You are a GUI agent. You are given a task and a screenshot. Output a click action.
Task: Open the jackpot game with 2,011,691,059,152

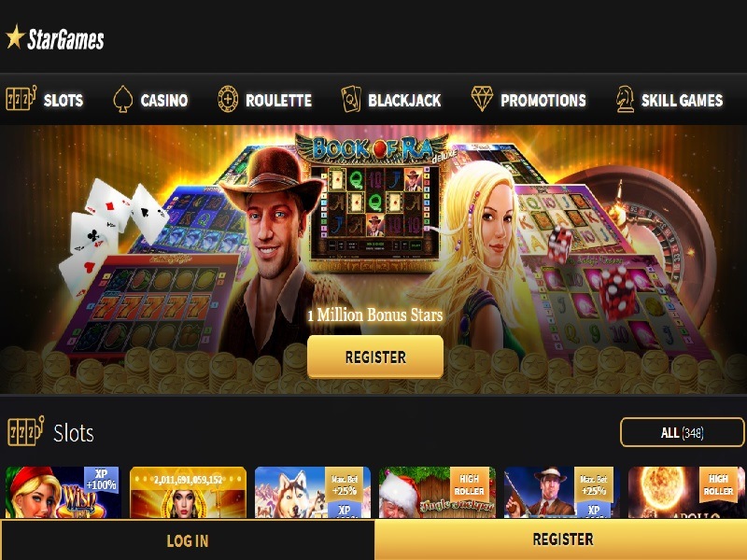coord(189,492)
